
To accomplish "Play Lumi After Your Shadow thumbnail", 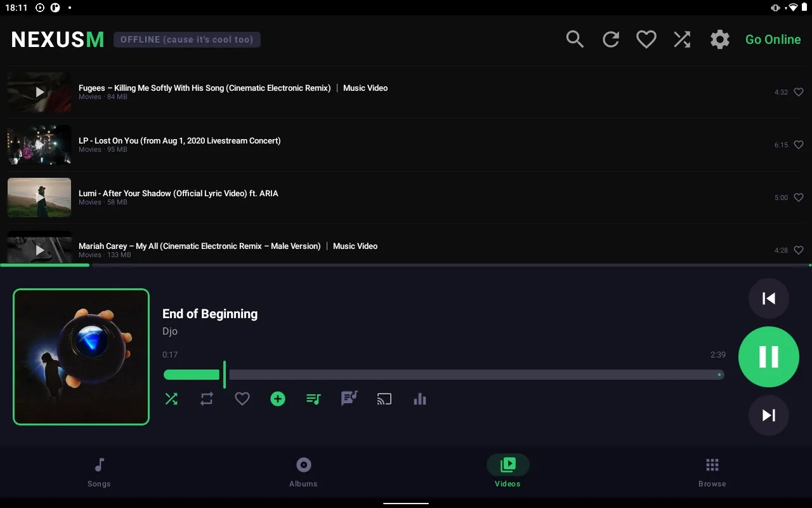I will pyautogui.click(x=39, y=197).
